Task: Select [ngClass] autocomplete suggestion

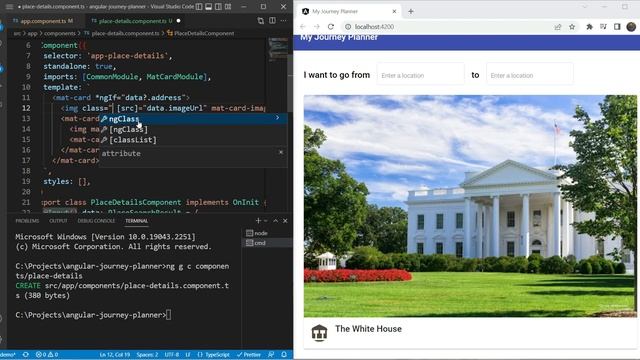Action: point(193,129)
